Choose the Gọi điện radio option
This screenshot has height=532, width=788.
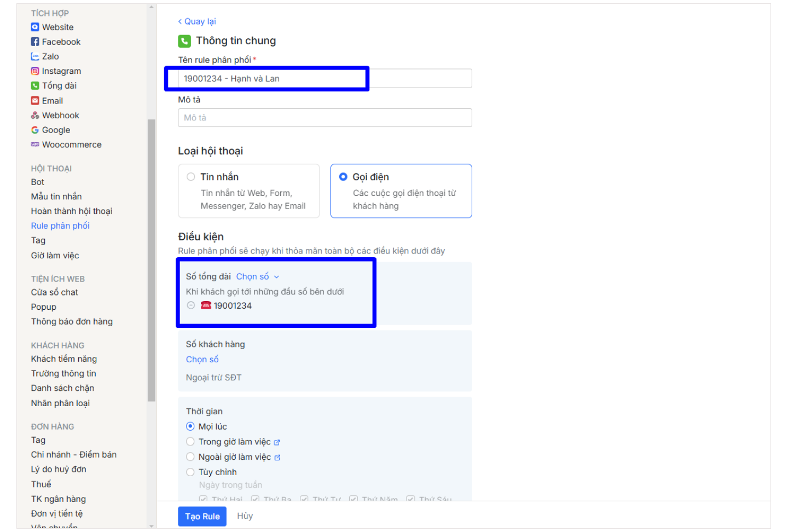point(343,177)
